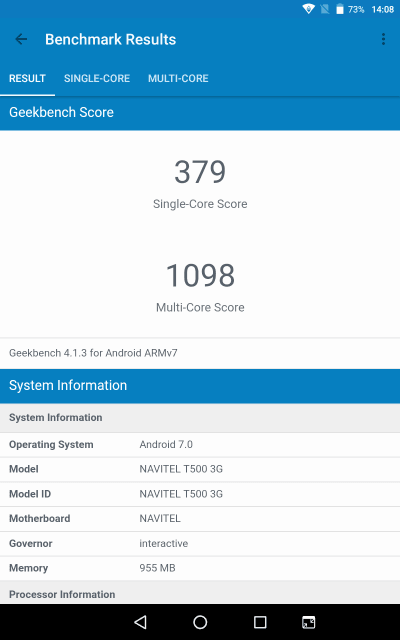The width and height of the screenshot is (400, 640).
Task: Select the NAVITEL T500 3G Model value
Action: pos(181,469)
